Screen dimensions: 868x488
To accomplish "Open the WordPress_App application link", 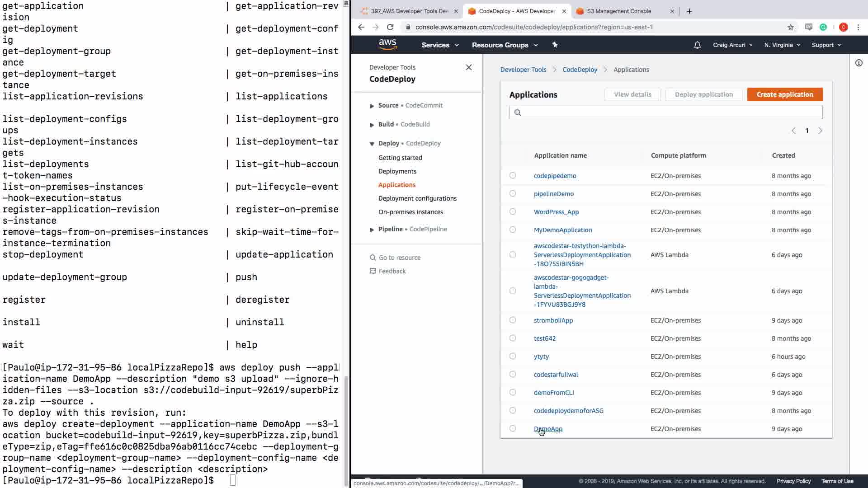I will (x=556, y=212).
